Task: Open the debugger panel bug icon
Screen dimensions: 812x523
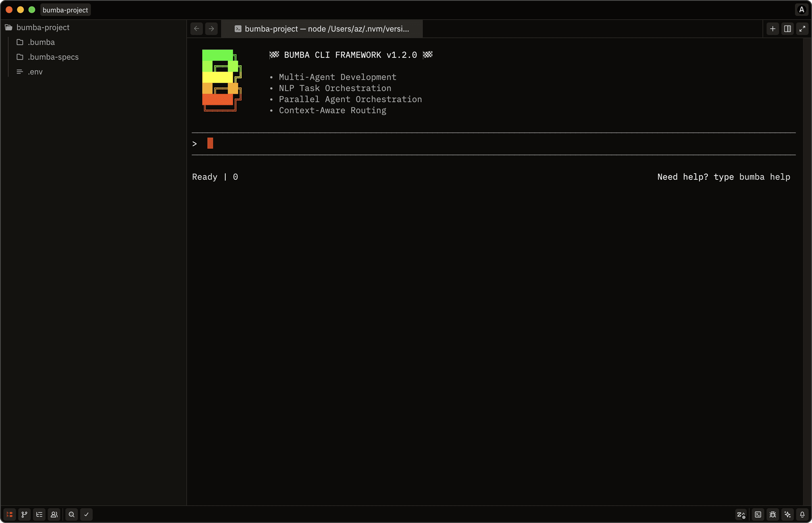Action: 773,514
